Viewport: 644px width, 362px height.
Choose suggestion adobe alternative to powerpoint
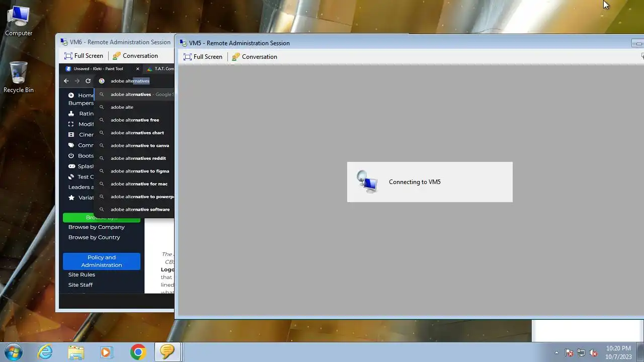[134, 197]
